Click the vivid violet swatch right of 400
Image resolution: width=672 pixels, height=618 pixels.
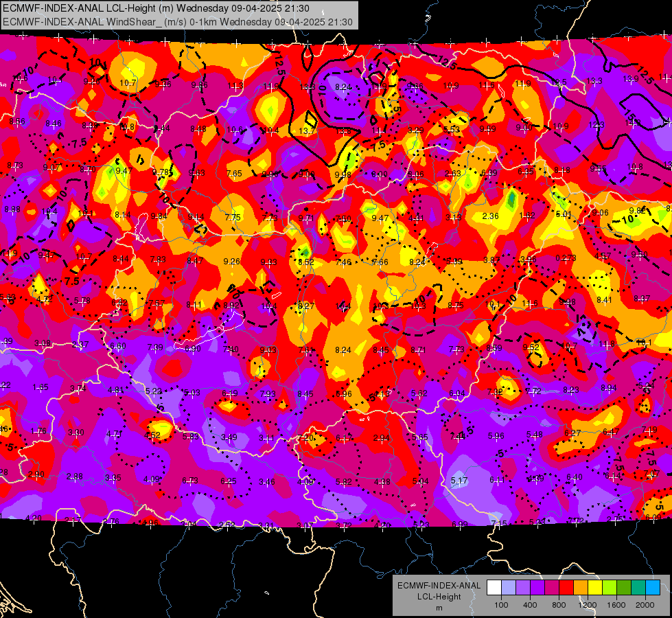(x=537, y=588)
